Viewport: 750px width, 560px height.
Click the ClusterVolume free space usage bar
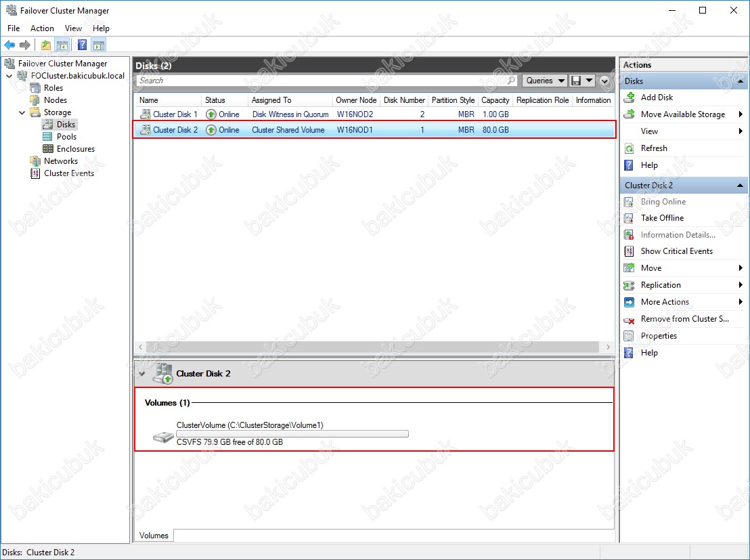point(292,433)
